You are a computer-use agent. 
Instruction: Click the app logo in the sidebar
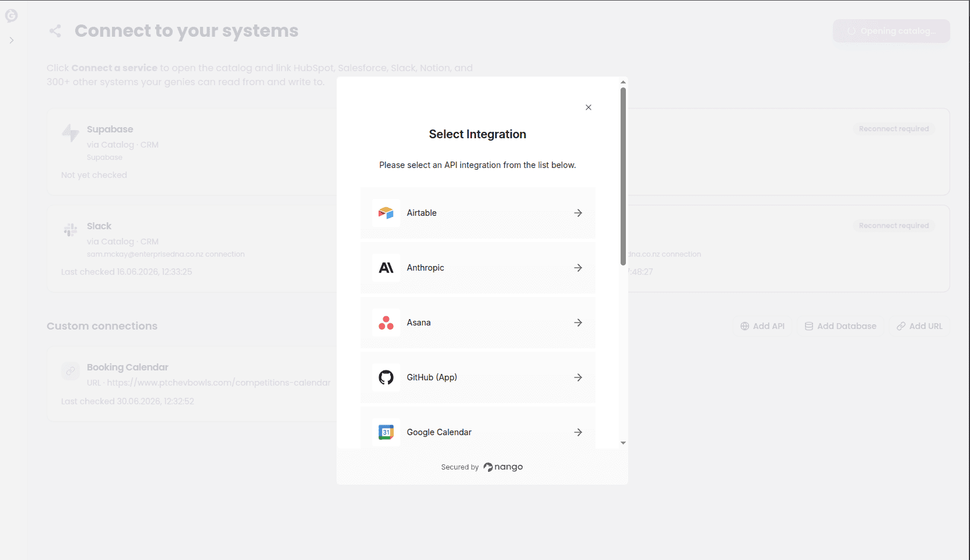click(11, 16)
